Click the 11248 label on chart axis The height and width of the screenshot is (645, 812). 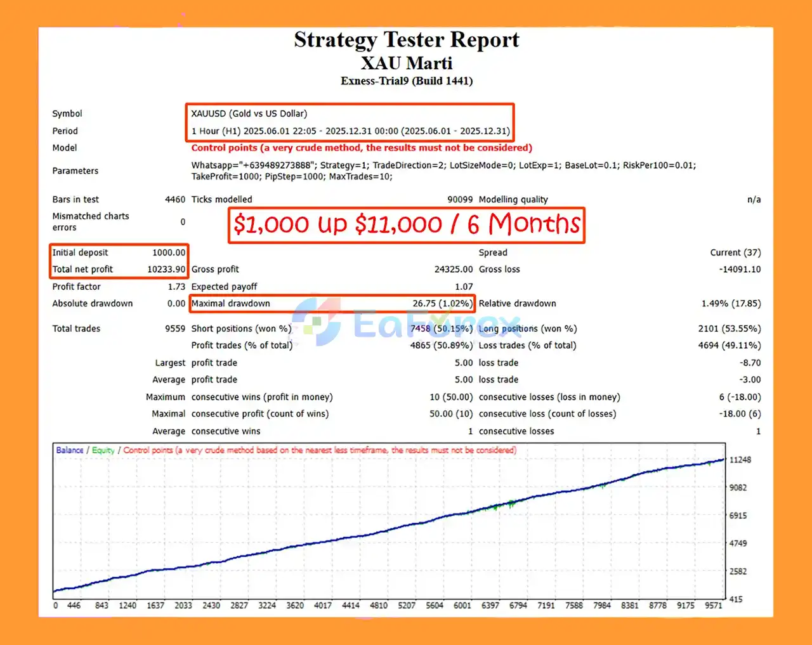point(740,460)
